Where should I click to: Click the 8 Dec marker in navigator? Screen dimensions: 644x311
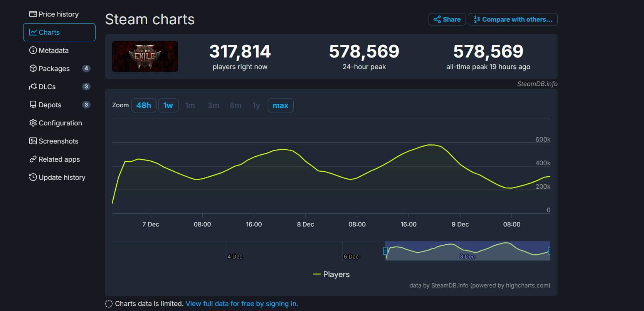click(x=467, y=257)
